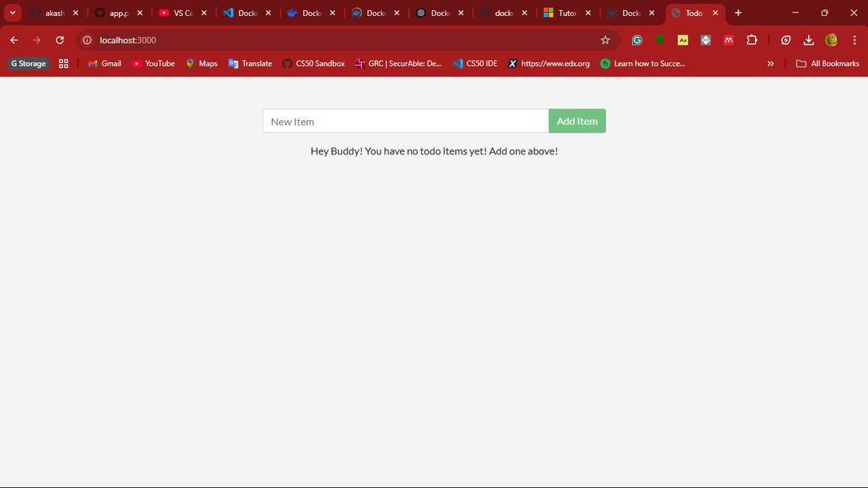Open the yellow Aa dictionary extension
868x488 pixels.
click(x=683, y=40)
